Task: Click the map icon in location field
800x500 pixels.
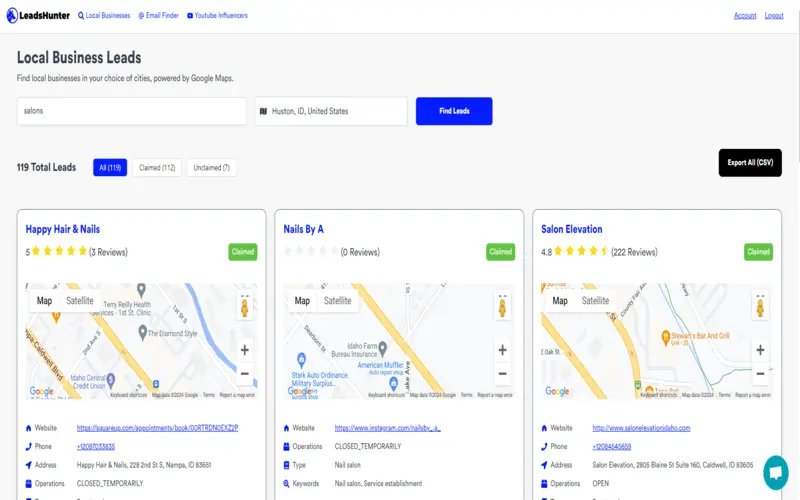Action: (263, 111)
